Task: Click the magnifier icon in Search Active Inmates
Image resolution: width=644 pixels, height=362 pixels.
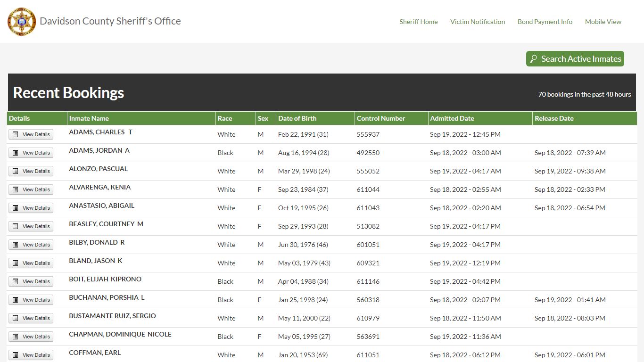Action: 534,59
